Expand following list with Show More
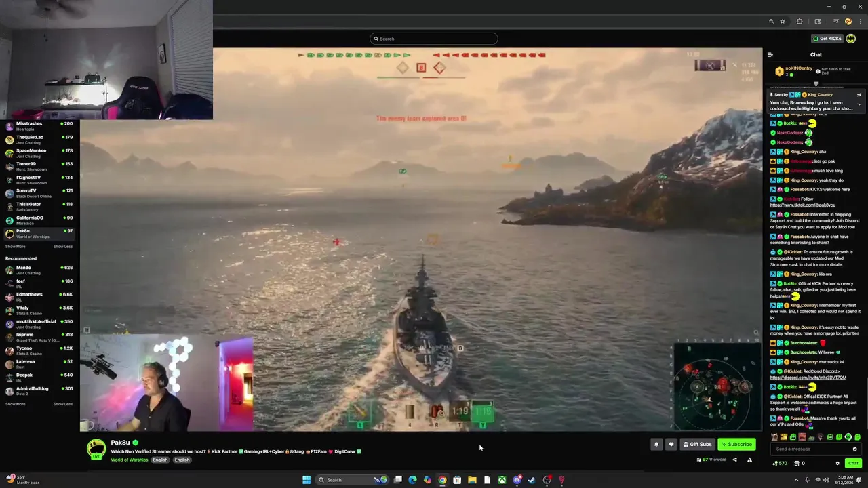The image size is (868, 488). [15, 247]
